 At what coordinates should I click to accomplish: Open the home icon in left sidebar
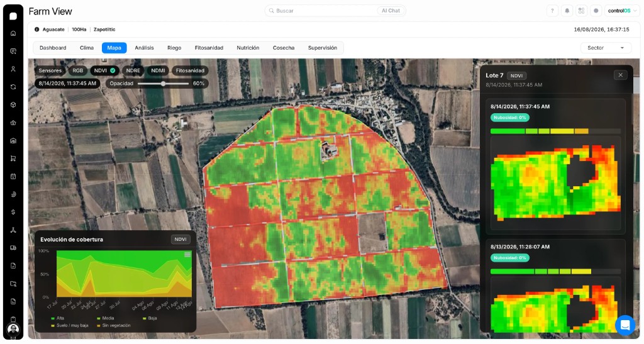click(x=13, y=33)
